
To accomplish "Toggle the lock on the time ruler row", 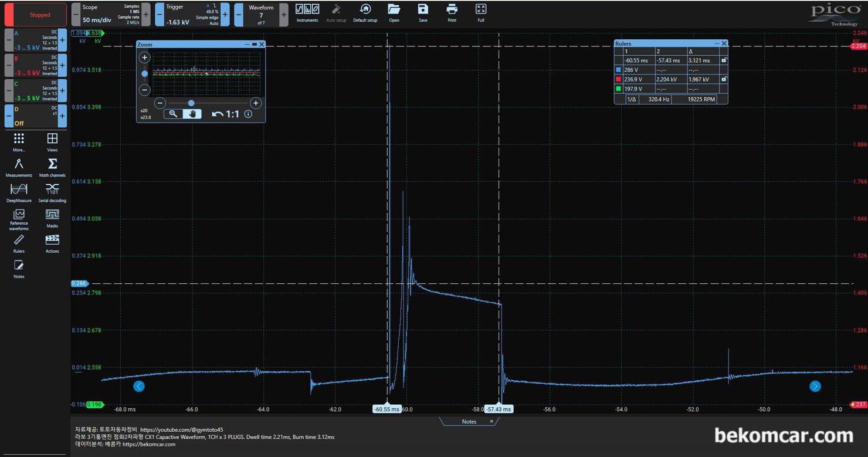I will point(724,60).
